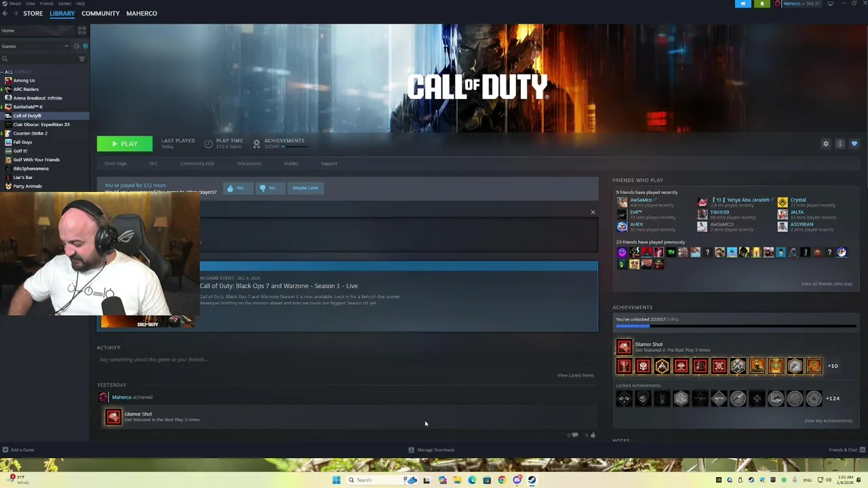Open View Latest News link
Image resolution: width=868 pixels, height=488 pixels.
[x=575, y=375]
